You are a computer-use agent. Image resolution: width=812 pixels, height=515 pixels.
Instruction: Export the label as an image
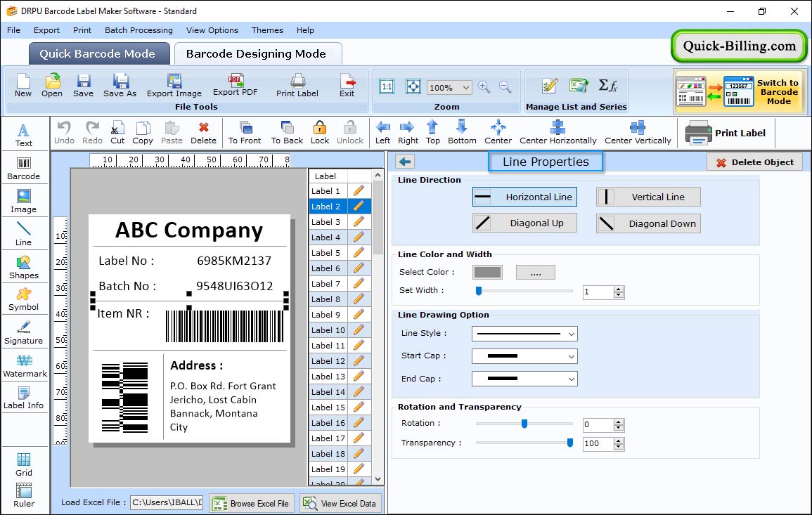pyautogui.click(x=174, y=86)
